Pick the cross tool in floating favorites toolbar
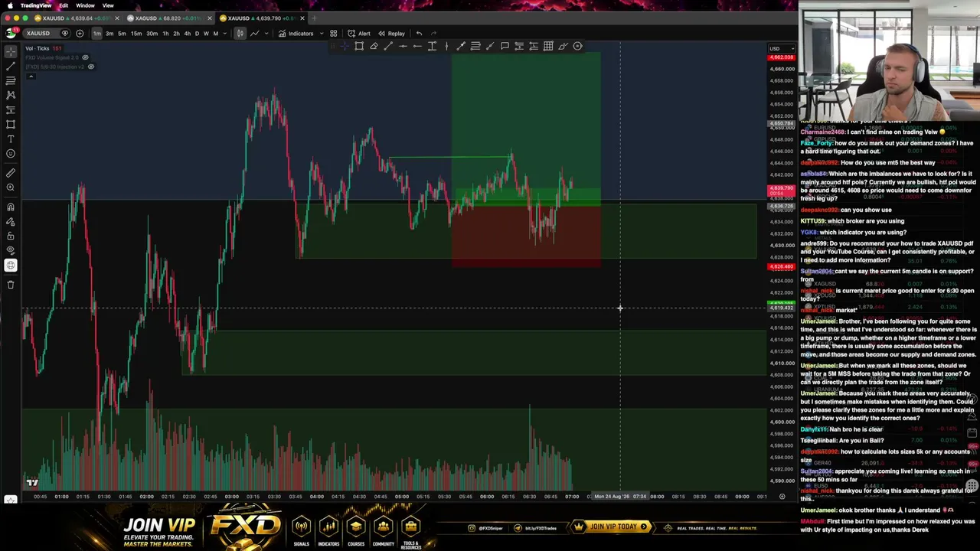The height and width of the screenshot is (551, 980). 345,47
